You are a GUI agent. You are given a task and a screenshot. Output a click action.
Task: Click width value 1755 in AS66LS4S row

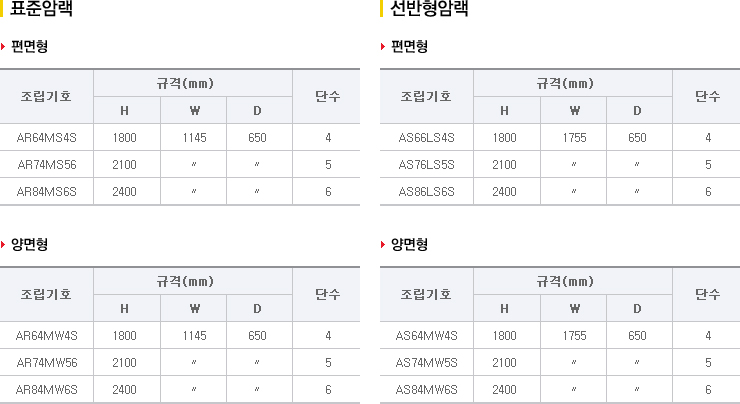point(574,137)
